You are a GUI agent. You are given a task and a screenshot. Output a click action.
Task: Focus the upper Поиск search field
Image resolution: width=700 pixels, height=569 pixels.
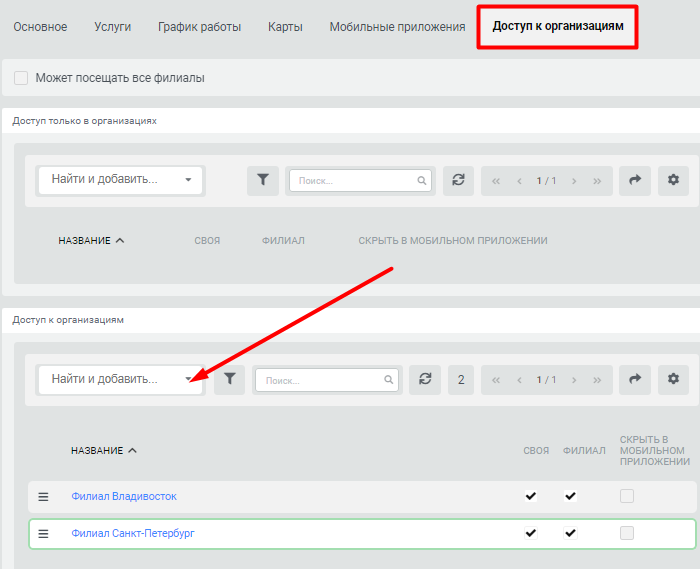[x=360, y=180]
